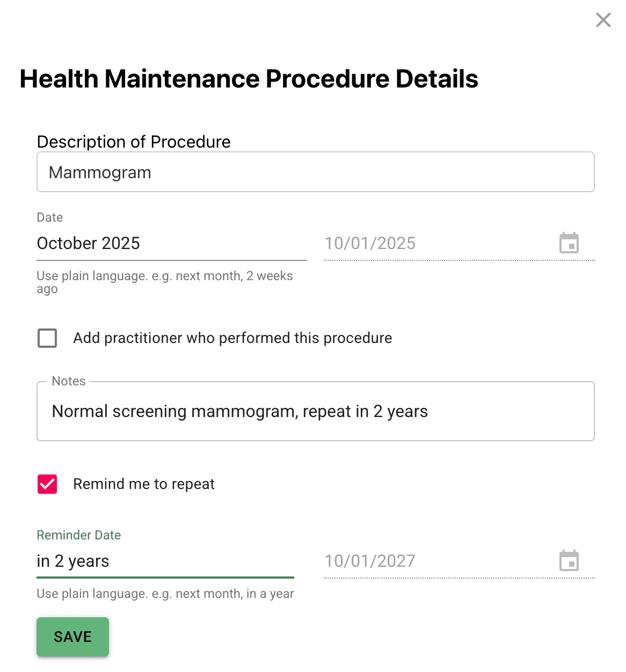Viewport: 626px width, 672px height.
Task: Click the '2 weeks ago' plain language hint
Action: pos(270,276)
